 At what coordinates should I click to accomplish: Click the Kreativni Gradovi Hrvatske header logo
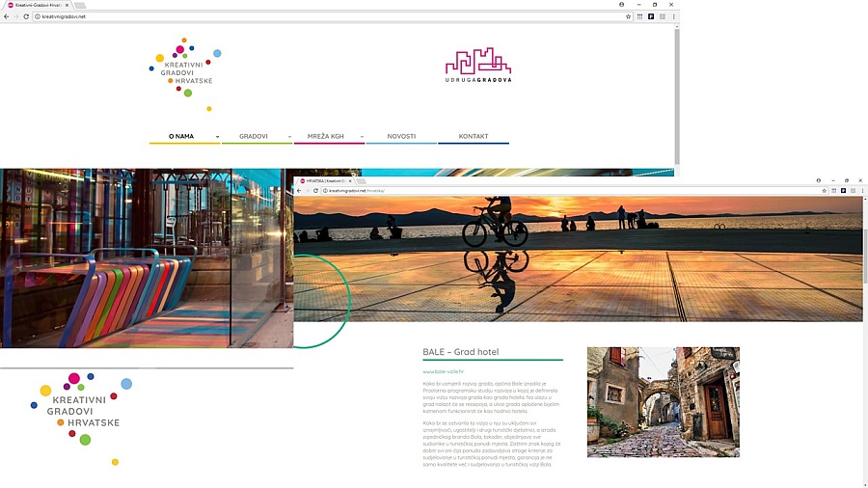pos(185,74)
